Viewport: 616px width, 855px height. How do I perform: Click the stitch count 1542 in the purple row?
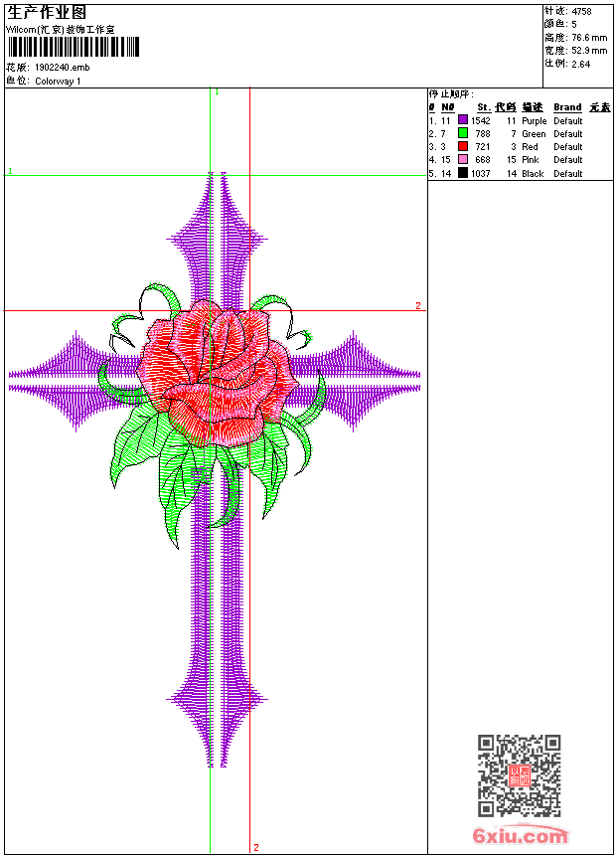481,121
